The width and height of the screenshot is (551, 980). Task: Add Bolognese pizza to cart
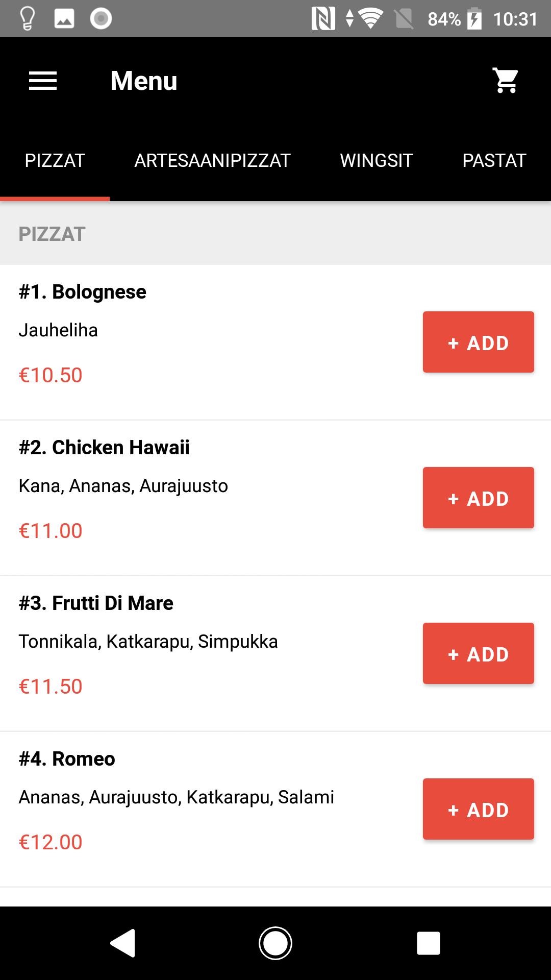(478, 342)
